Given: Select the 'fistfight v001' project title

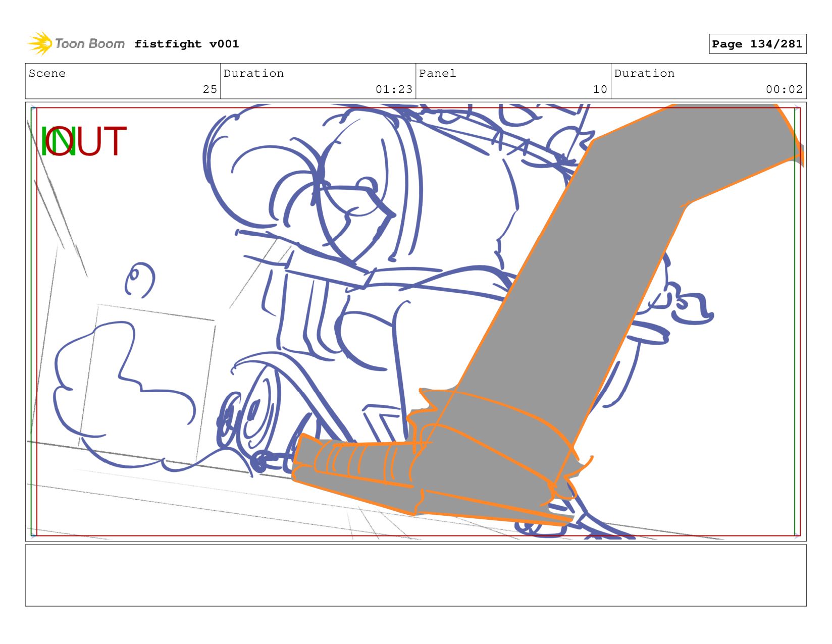Looking at the screenshot, I should tap(187, 44).
